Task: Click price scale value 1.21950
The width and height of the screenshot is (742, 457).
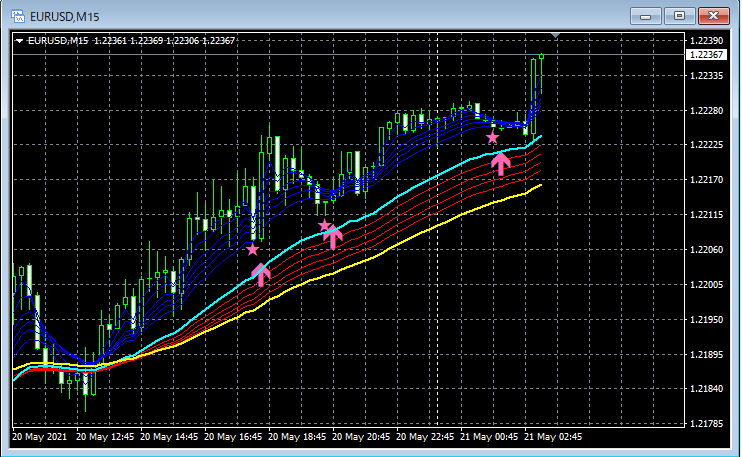Action: point(707,320)
